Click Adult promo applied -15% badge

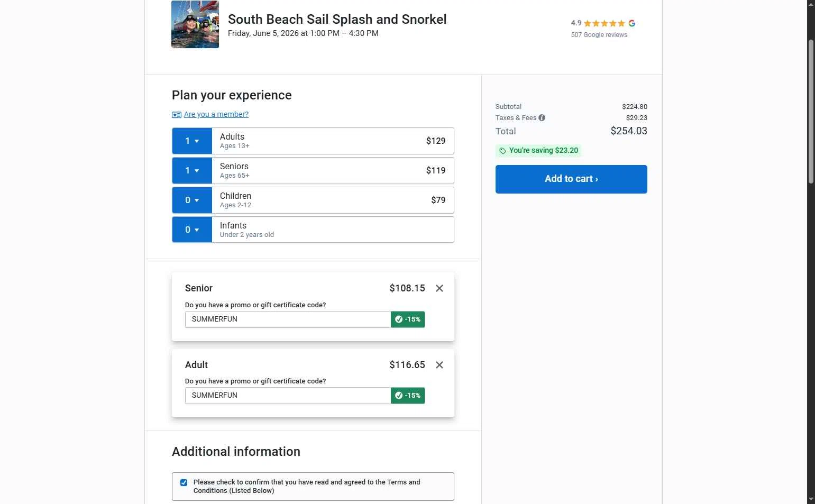pyautogui.click(x=408, y=396)
